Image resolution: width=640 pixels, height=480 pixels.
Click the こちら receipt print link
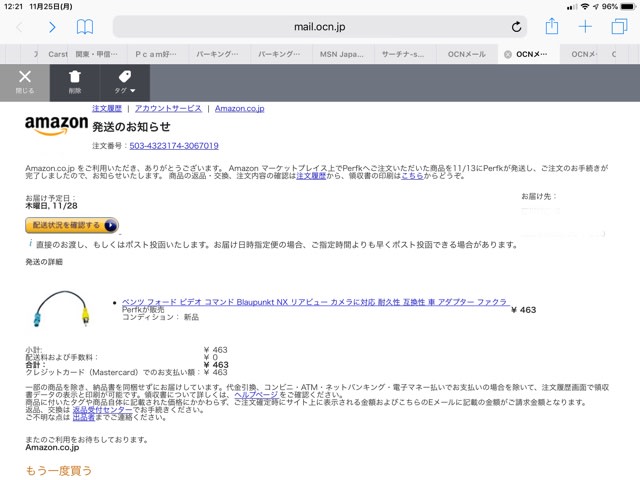pos(412,176)
